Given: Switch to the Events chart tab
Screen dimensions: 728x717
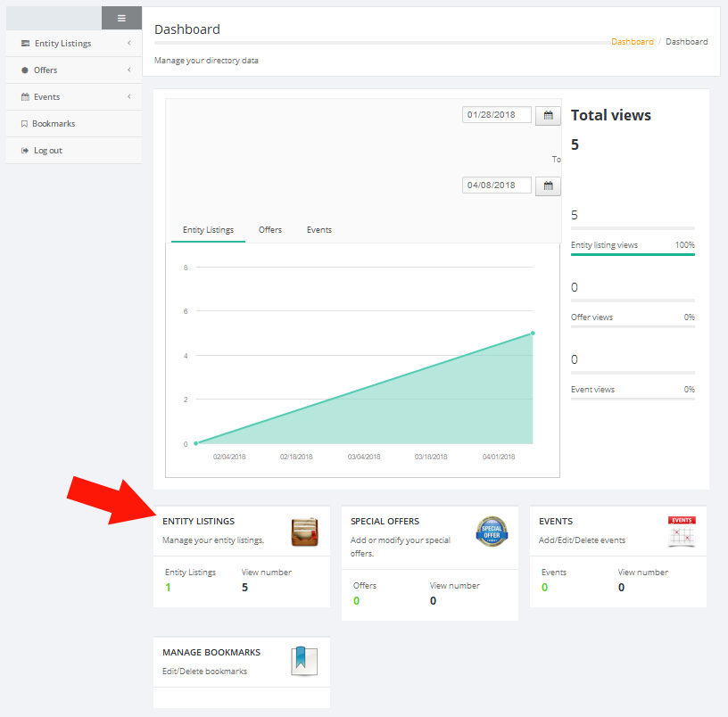Looking at the screenshot, I should pos(319,230).
